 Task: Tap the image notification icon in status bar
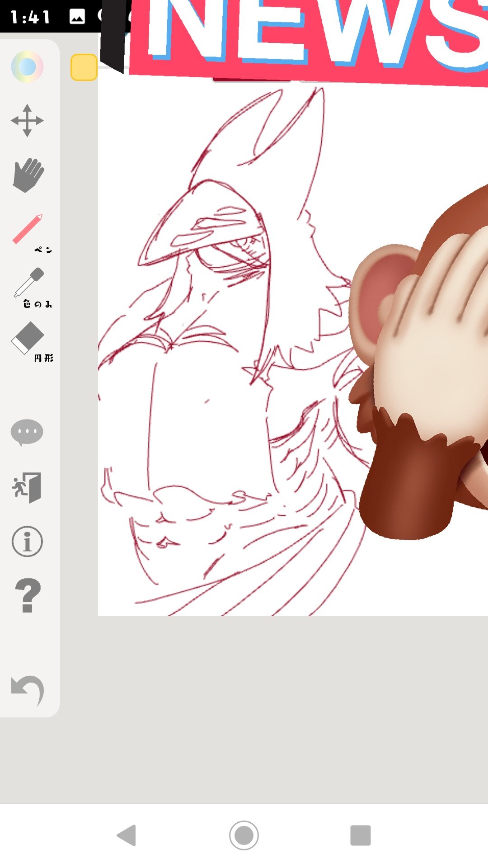click(x=77, y=17)
